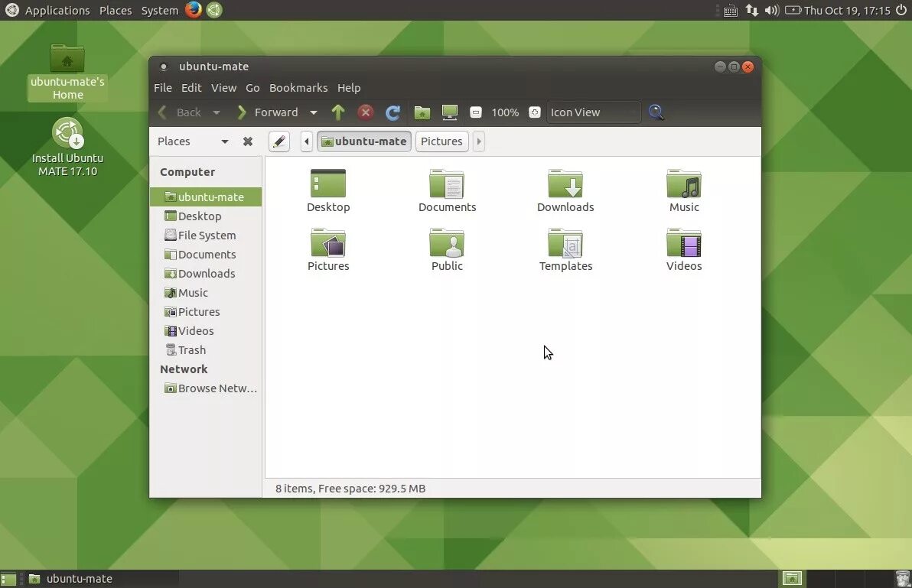
Task: Open Home folder from toolbar icon
Action: click(x=422, y=112)
